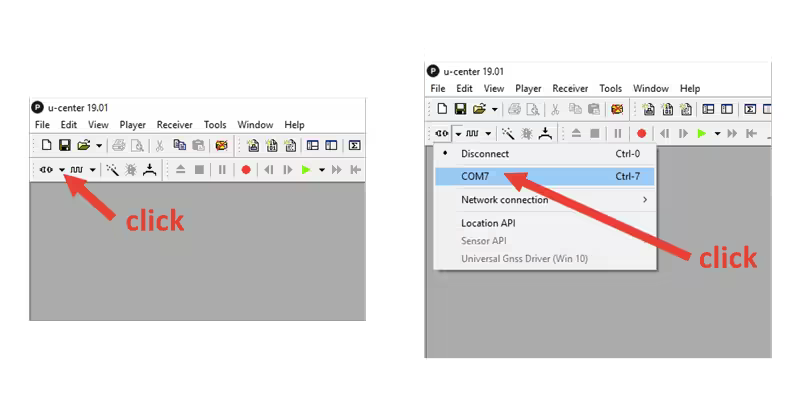Viewport: 800px width, 420px height.
Task: Click fast forward icon in left window
Action: click(x=337, y=170)
